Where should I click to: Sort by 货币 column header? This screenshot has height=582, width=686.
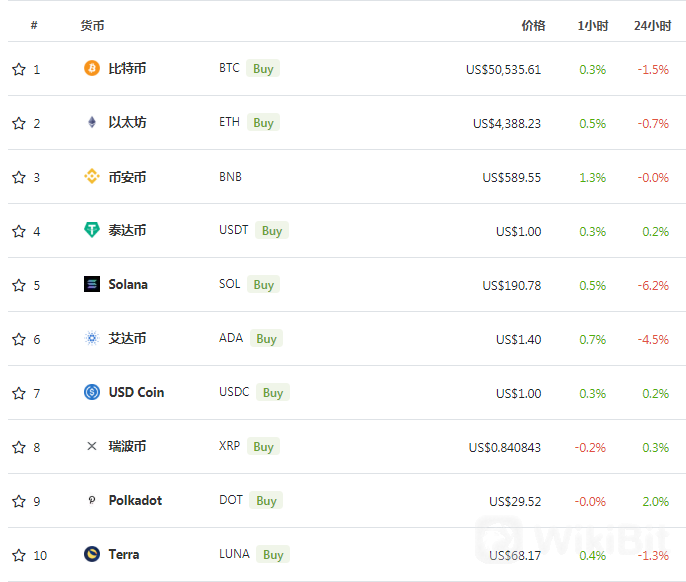tap(92, 26)
